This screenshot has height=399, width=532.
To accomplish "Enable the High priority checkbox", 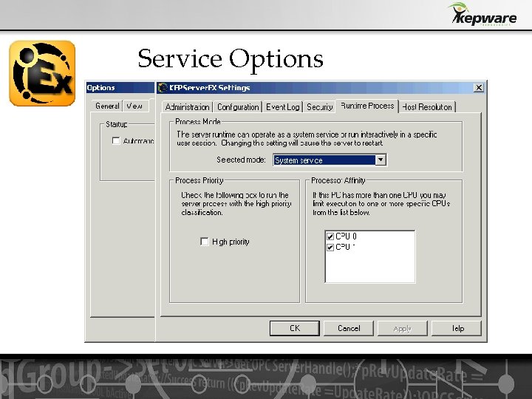I will click(204, 242).
